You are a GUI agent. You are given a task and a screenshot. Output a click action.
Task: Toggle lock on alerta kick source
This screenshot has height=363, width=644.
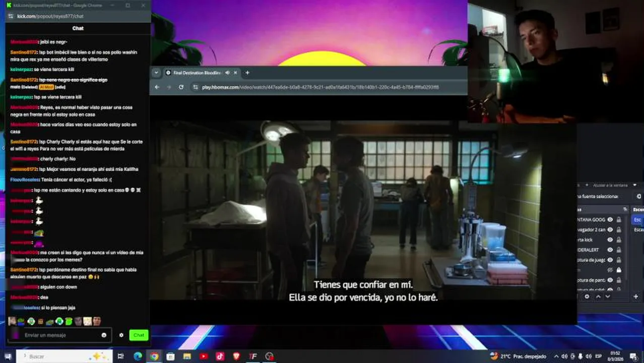619,240
